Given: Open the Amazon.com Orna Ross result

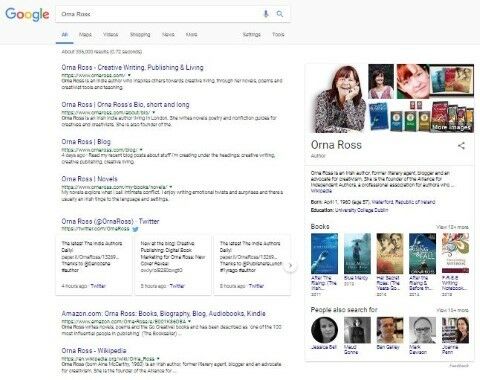Looking at the screenshot, I should 163,314.
